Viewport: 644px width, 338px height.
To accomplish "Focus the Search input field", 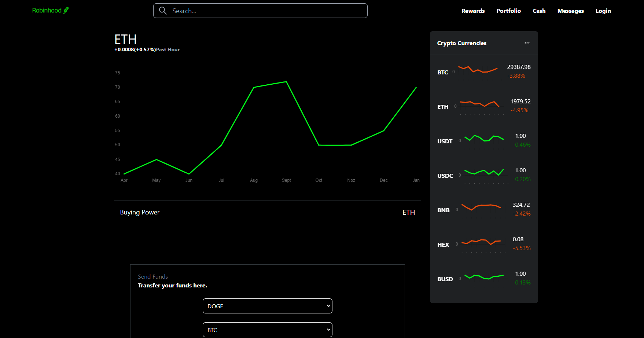I will coord(260,11).
